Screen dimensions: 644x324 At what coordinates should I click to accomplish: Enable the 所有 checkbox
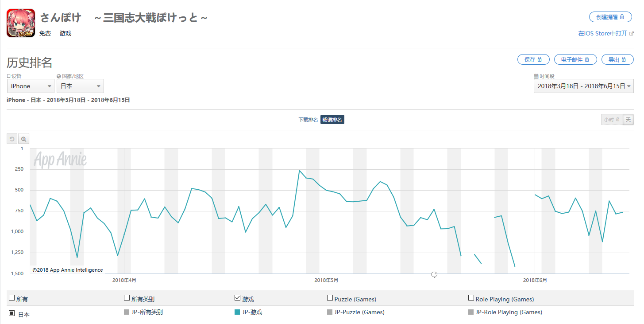pos(12,298)
